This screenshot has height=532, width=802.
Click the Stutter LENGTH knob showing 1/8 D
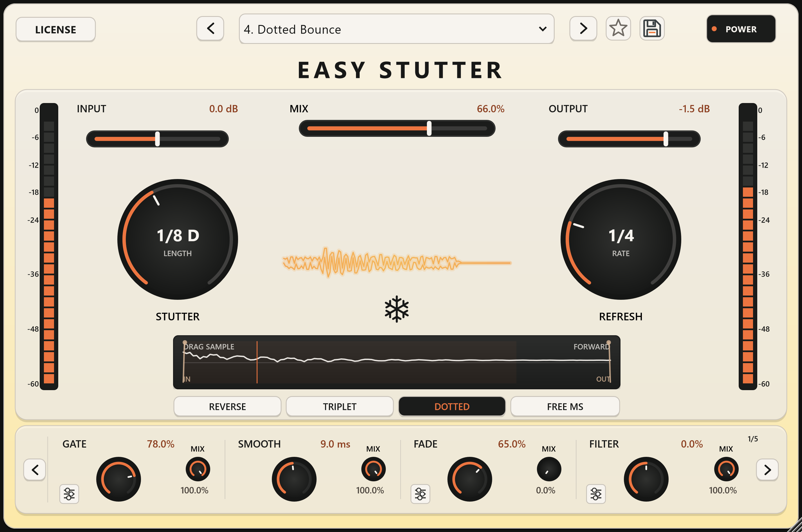click(x=178, y=240)
